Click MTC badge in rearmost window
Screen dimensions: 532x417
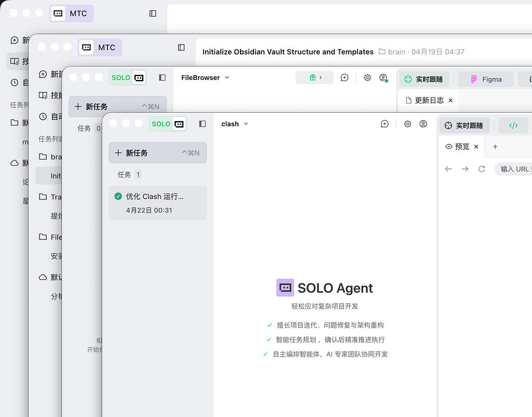71,14
